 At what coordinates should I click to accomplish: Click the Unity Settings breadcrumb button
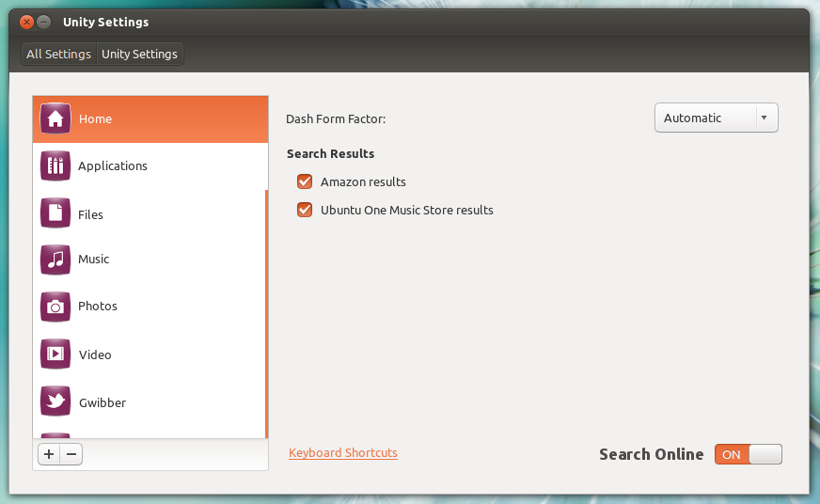tap(139, 54)
